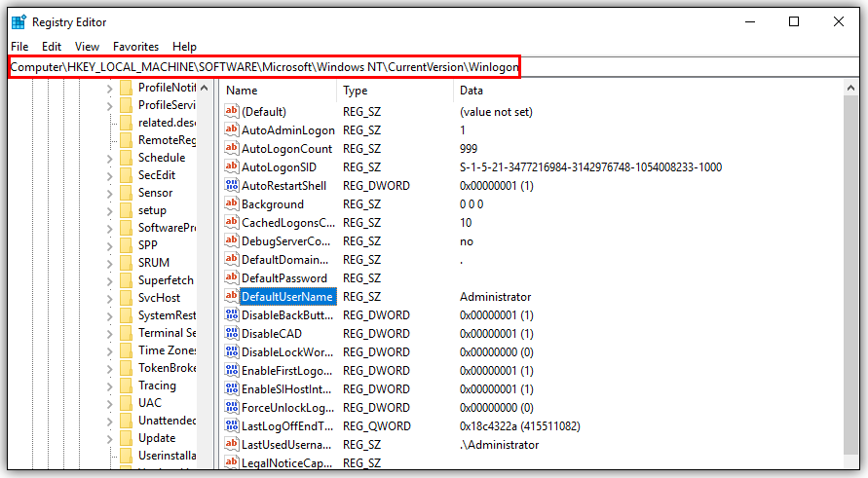Select the EnableFirstLogonAnimation value name
This screenshot has width=868, height=478.
tap(287, 370)
